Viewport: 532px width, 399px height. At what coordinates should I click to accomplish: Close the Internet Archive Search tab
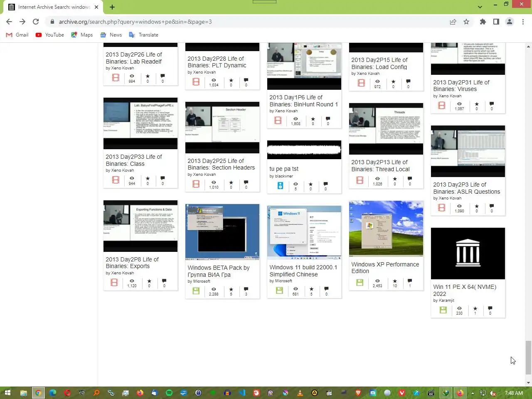[96, 7]
